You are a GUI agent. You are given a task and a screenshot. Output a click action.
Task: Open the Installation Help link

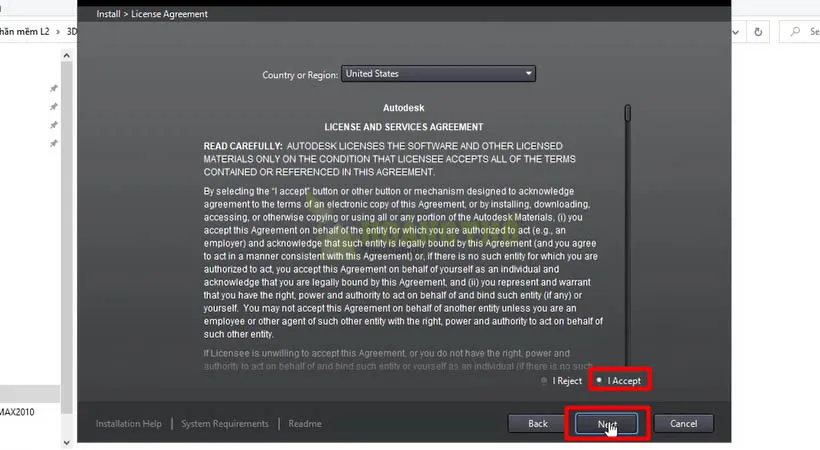click(x=129, y=423)
